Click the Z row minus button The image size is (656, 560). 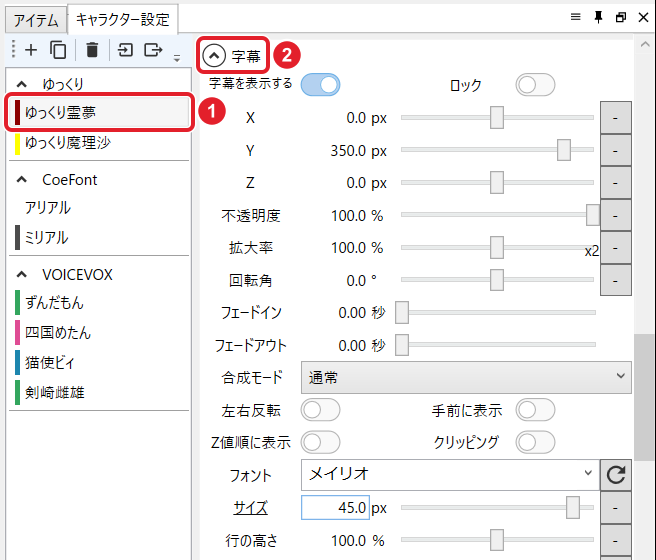pos(616,183)
